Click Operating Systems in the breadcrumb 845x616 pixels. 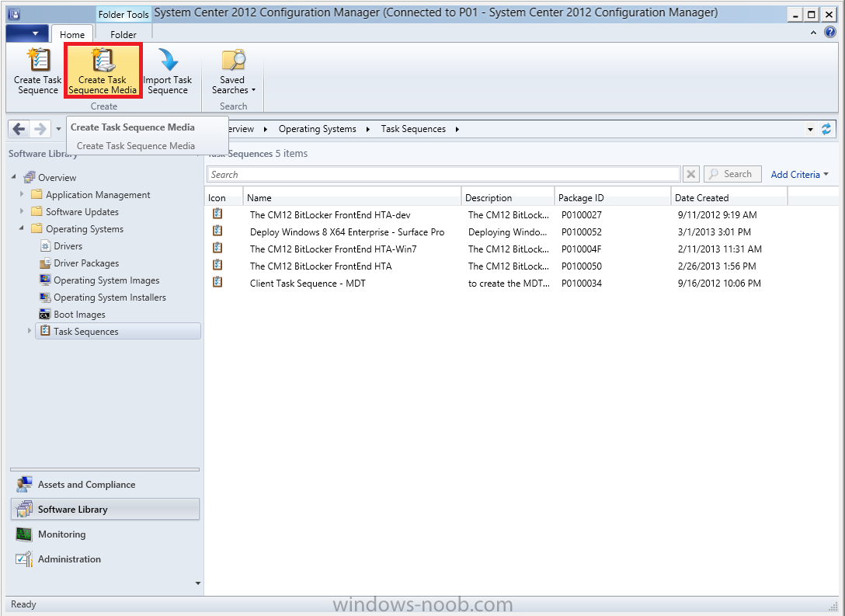pos(318,129)
